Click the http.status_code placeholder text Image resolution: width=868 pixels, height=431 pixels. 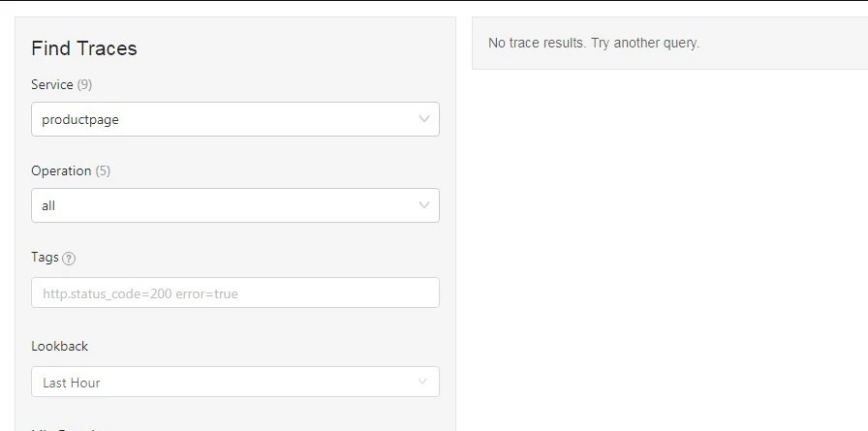[x=139, y=293]
